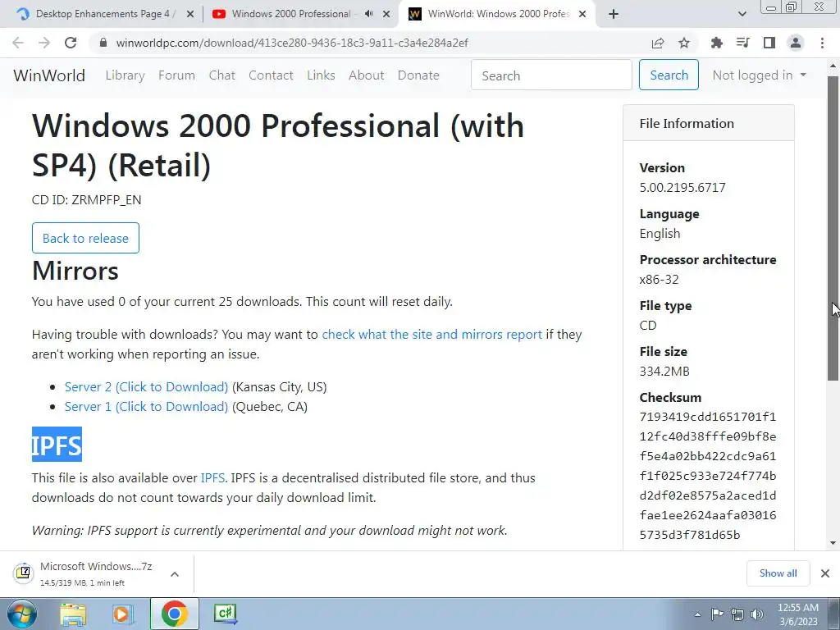Mute the Windows 2000 Professional YouTube tab audio icon
The image size is (840, 630).
(368, 14)
